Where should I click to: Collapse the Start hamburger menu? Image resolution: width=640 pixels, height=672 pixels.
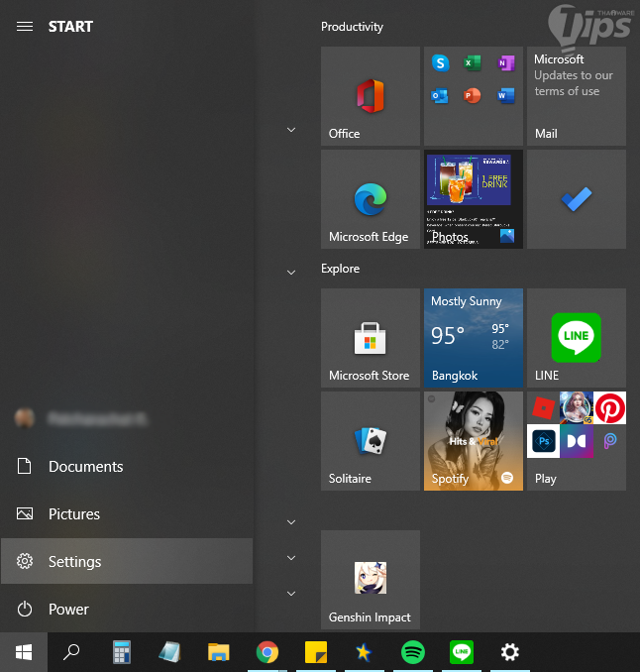pyautogui.click(x=25, y=27)
